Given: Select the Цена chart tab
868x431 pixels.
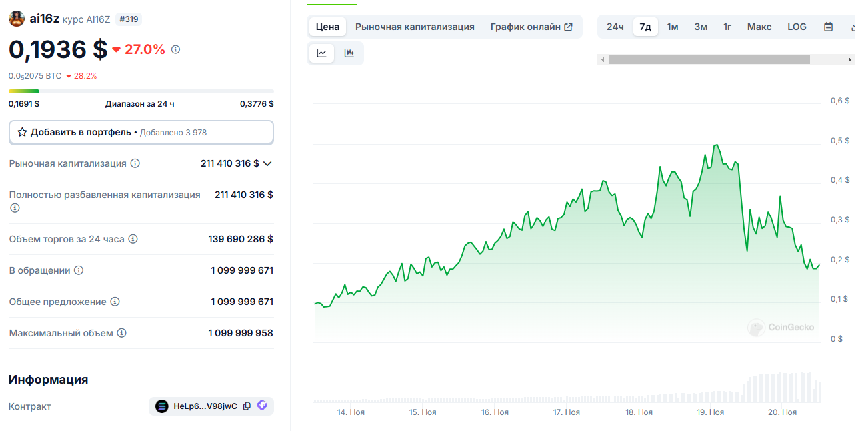Looking at the screenshot, I should click(x=327, y=27).
